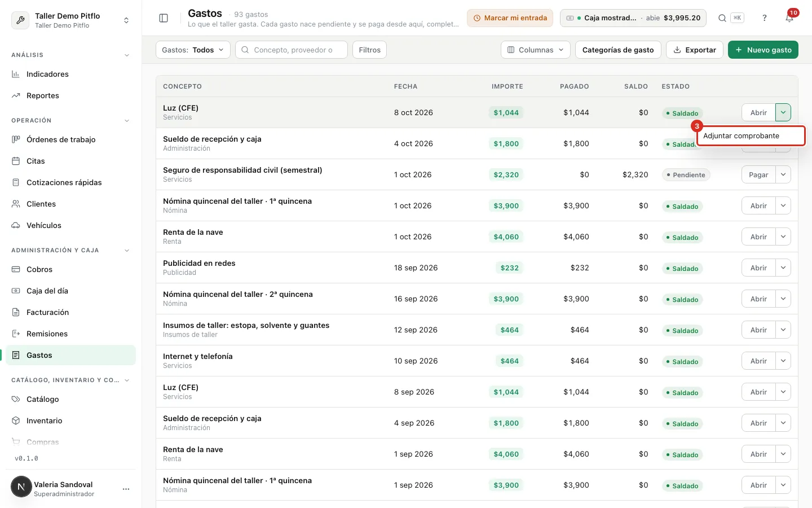Open Órdenes de trabajo
812x508 pixels.
tap(70, 139)
